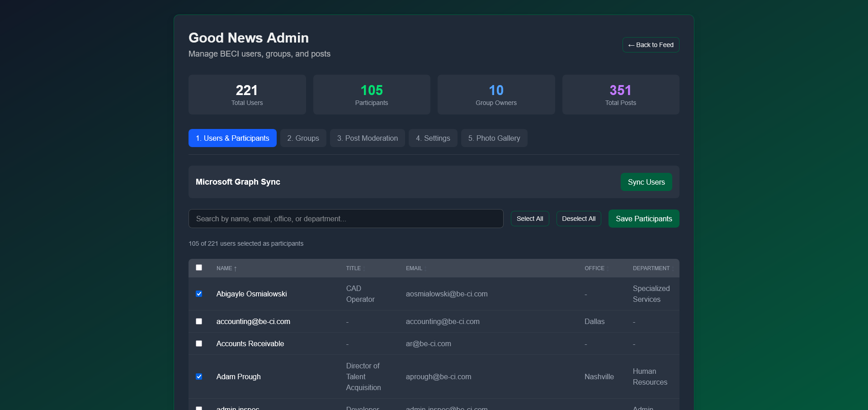Screen dimensions: 868x410
Task: Click the Total Users stat card
Action: 247,95
